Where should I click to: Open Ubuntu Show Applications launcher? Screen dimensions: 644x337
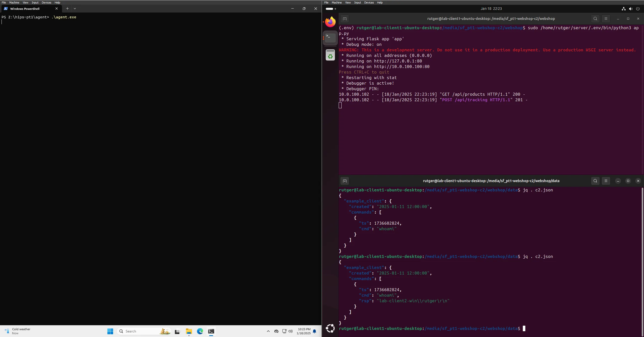330,328
